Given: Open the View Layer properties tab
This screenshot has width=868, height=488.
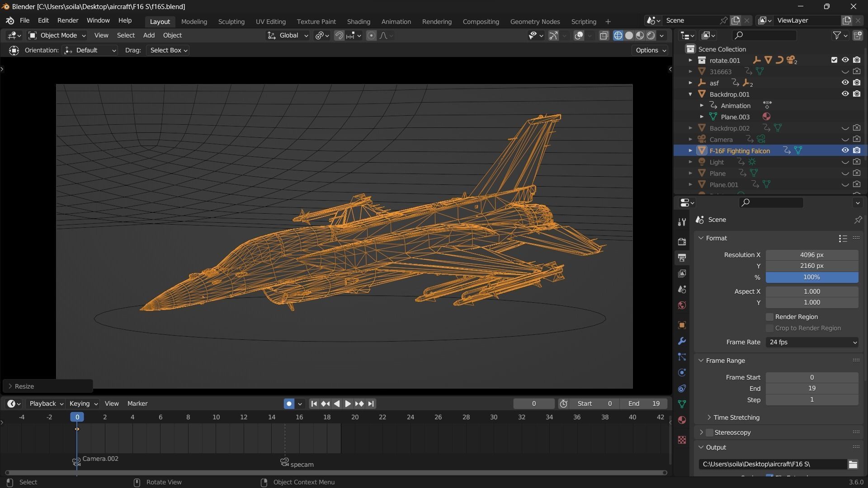Looking at the screenshot, I should 682,273.
